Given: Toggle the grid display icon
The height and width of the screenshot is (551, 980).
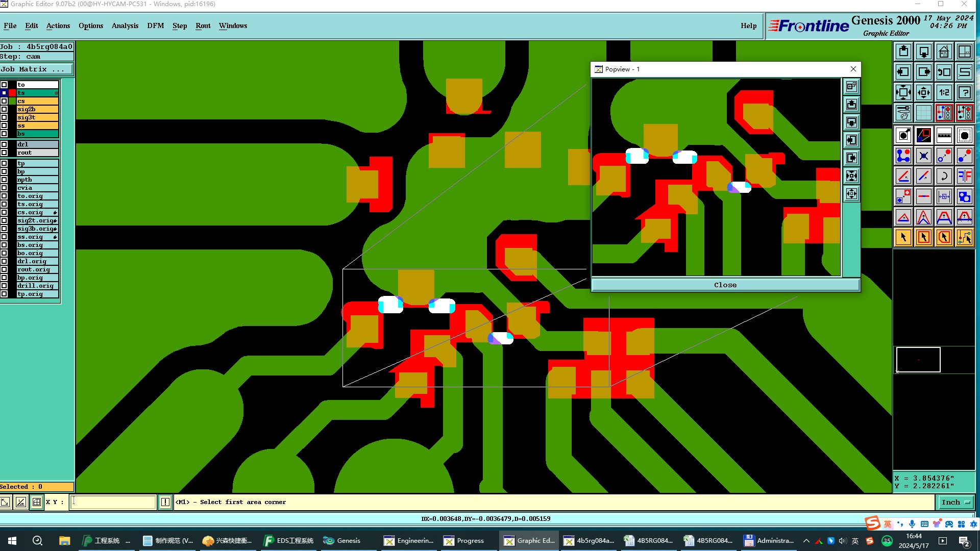Looking at the screenshot, I should [923, 113].
